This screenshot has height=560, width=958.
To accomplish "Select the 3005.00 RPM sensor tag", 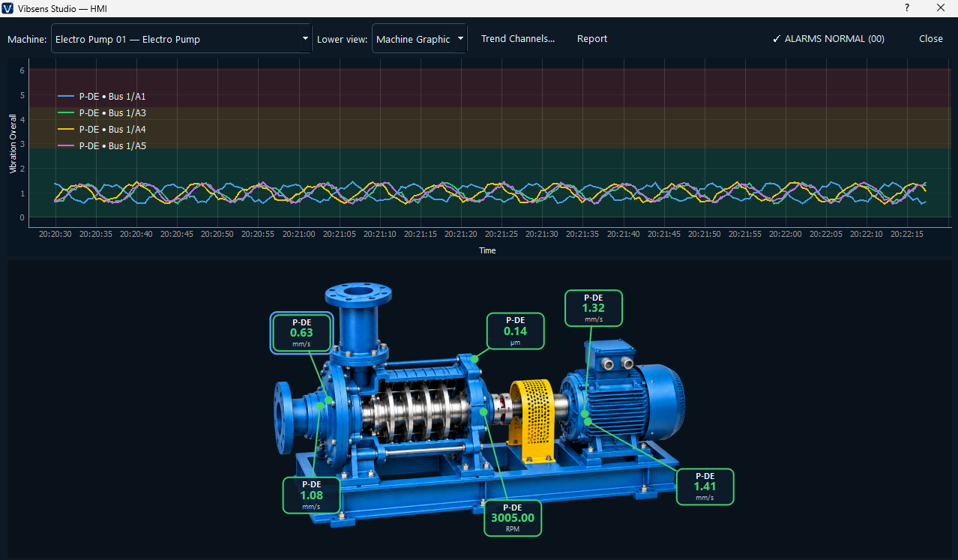I will (513, 518).
